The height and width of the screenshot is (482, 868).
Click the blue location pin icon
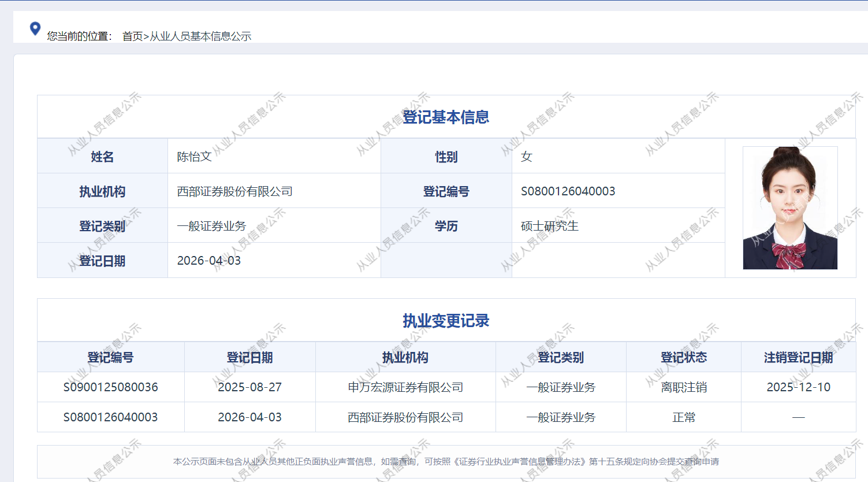point(35,28)
